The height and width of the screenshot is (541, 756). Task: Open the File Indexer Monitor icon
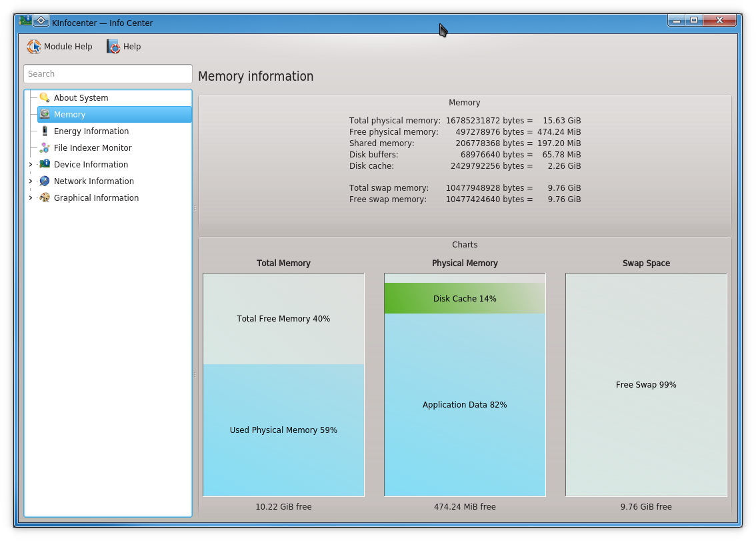pyautogui.click(x=45, y=147)
